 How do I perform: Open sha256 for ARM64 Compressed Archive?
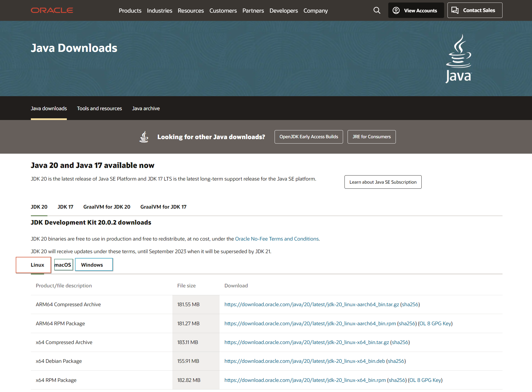click(410, 305)
